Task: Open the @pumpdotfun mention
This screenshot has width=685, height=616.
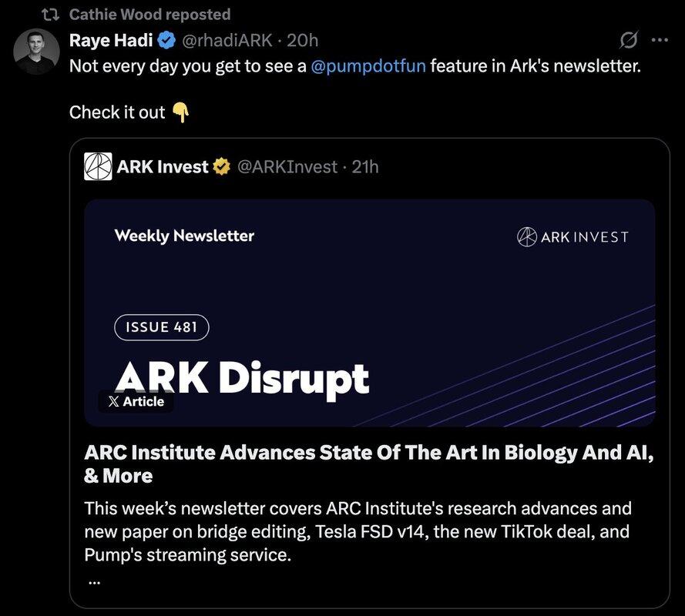Action: pyautogui.click(x=368, y=66)
